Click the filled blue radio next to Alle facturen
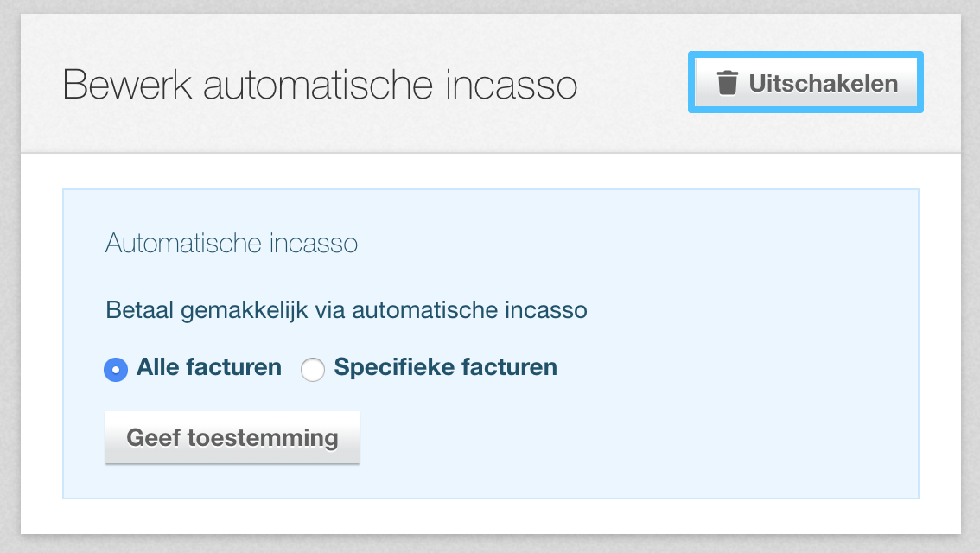Image resolution: width=980 pixels, height=553 pixels. click(116, 368)
